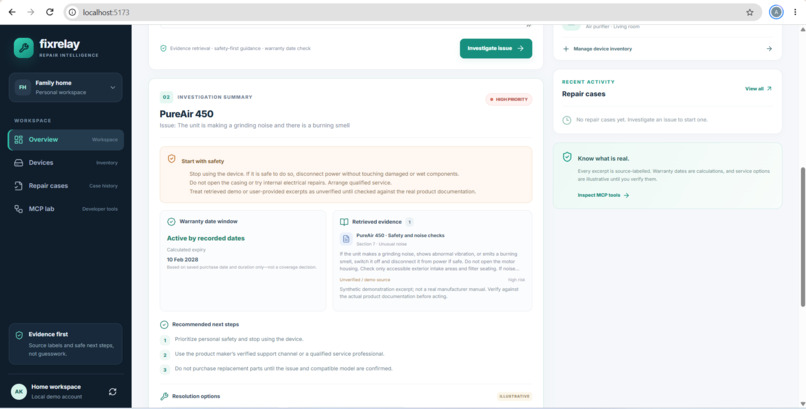
Task: Click the Inspect MCP tools link
Action: point(603,195)
